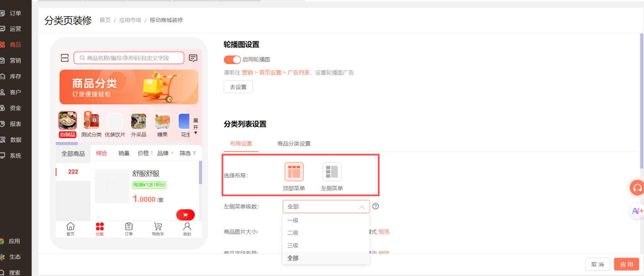Click the phone preview scrollbar
This screenshot has width=644, height=276.
click(x=200, y=173)
